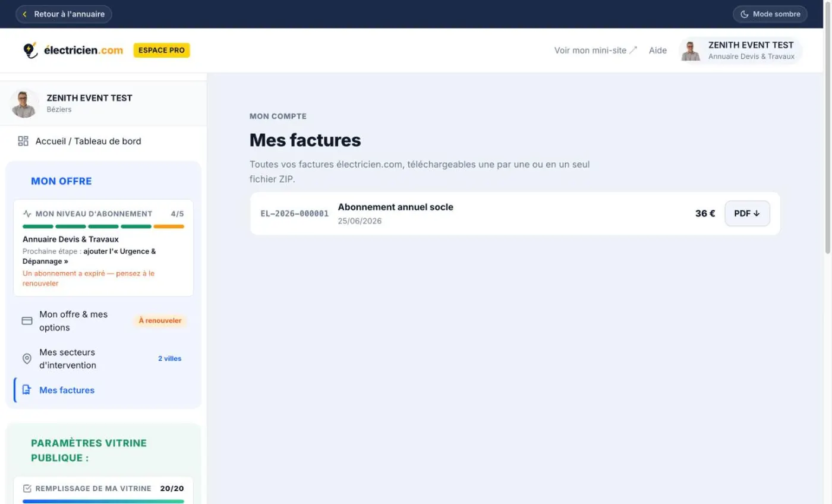Open Mes secteurs d'intervention
The width and height of the screenshot is (832, 504).
tap(103, 359)
